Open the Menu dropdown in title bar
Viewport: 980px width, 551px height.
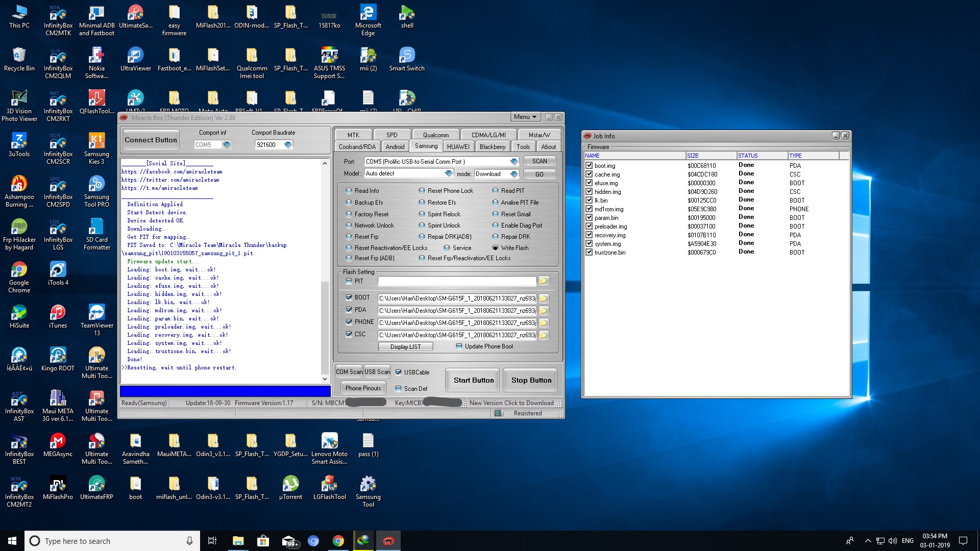point(525,117)
